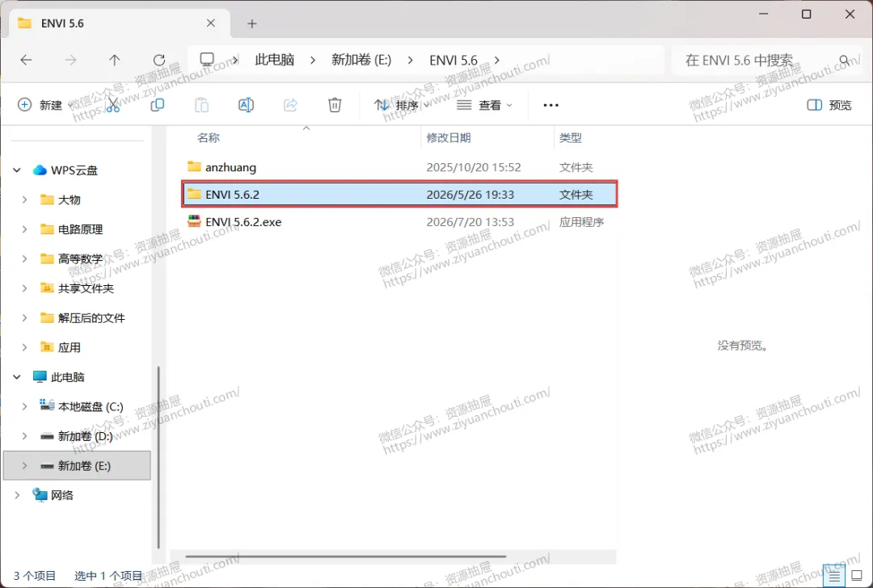
Task: Click ENVI 5.6 breadcrumb in address bar
Action: (x=453, y=60)
